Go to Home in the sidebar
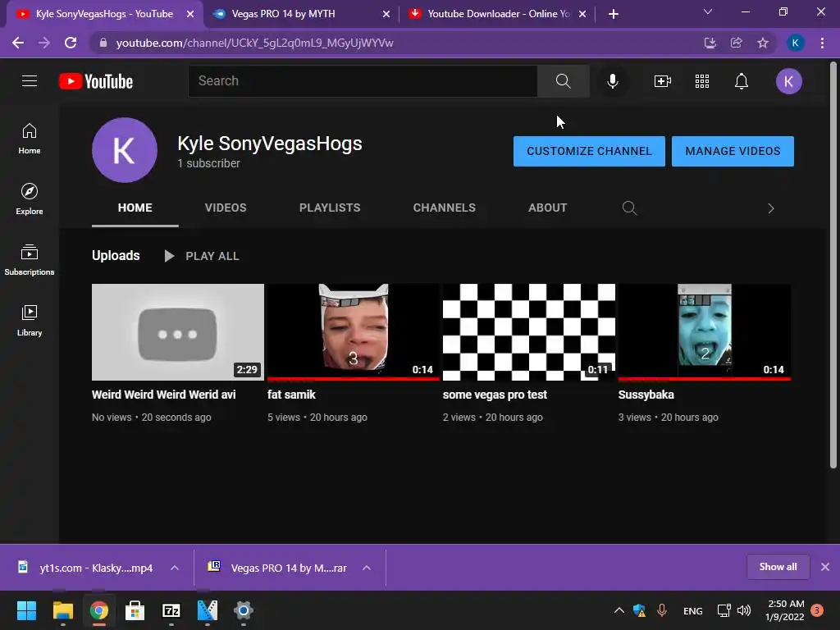Image resolution: width=840 pixels, height=630 pixels. coord(30,139)
